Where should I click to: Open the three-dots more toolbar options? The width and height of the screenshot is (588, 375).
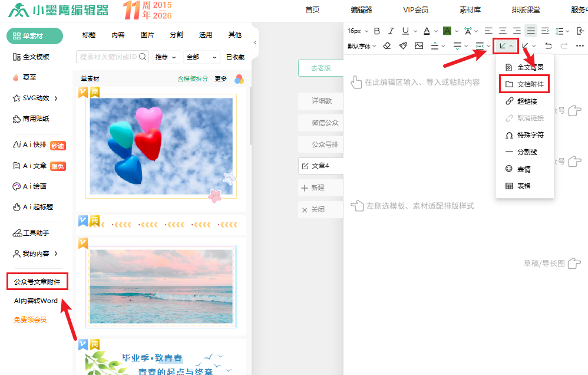tap(580, 46)
